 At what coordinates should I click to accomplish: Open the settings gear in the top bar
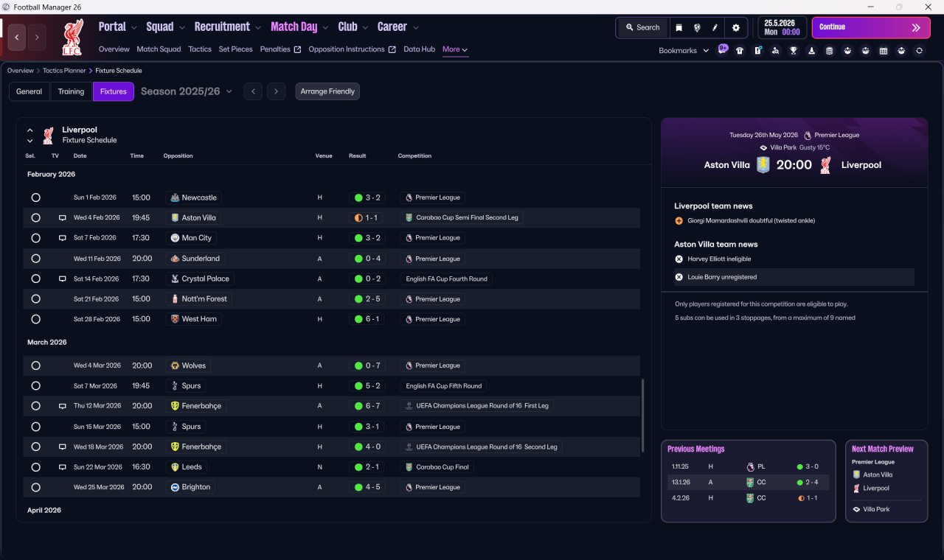[735, 27]
